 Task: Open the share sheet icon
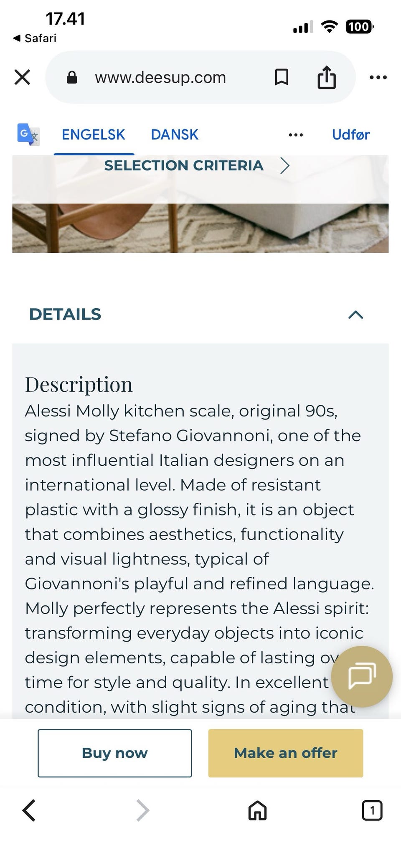[327, 77]
